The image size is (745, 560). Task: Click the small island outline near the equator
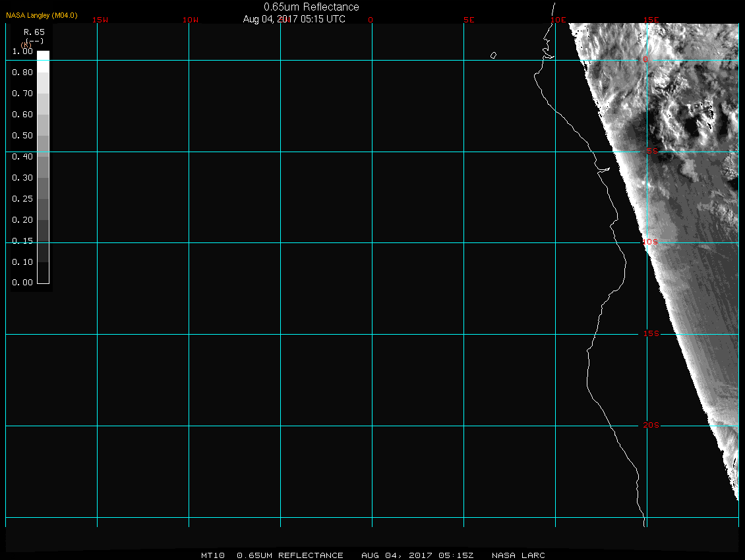(x=493, y=55)
